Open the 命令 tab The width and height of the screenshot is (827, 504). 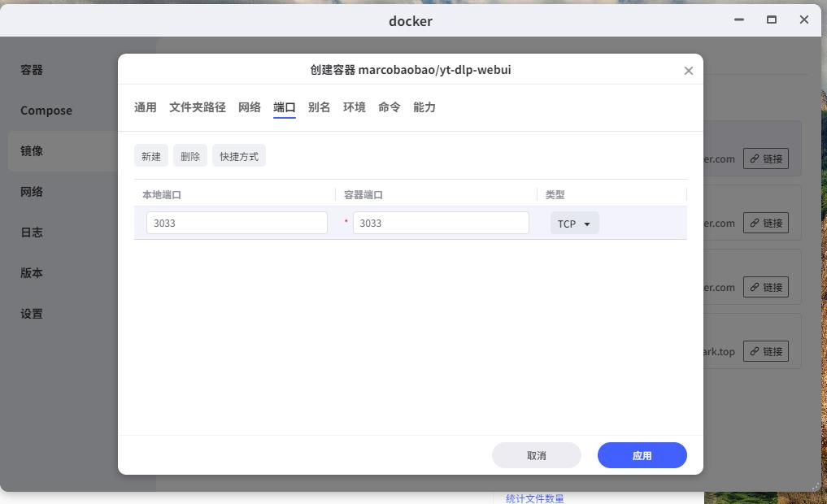pyautogui.click(x=390, y=107)
